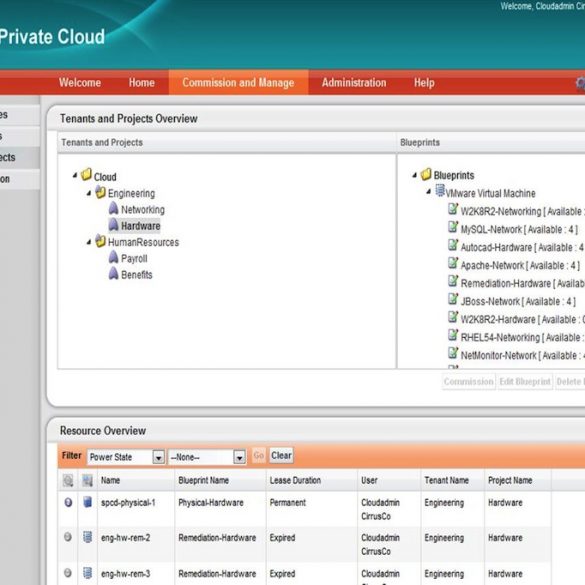Click the VM icon for eng-hw-rem-2

(88, 537)
